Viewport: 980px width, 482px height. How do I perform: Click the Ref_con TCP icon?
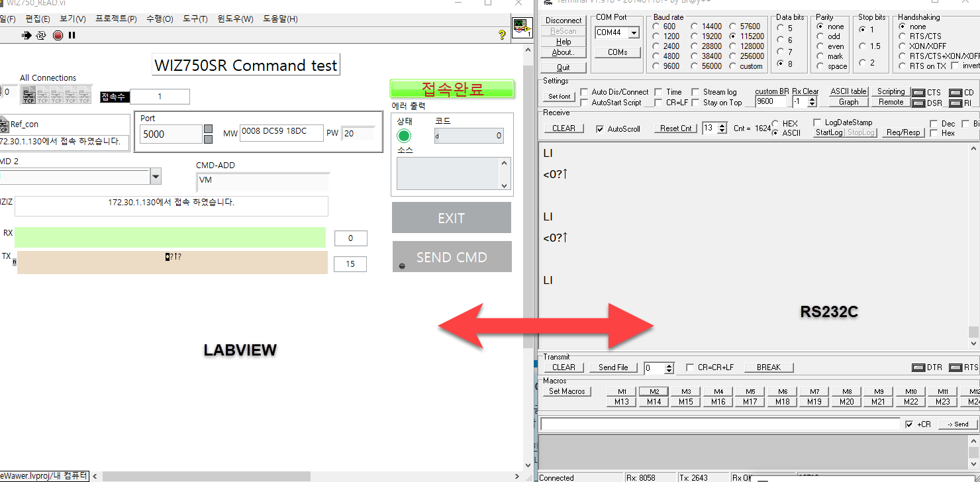[3, 124]
